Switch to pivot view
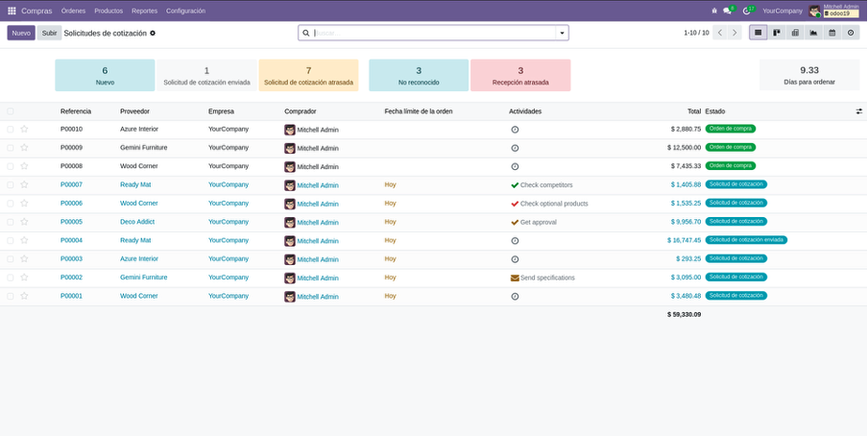Screen dimensions: 868x436 [x=795, y=33]
